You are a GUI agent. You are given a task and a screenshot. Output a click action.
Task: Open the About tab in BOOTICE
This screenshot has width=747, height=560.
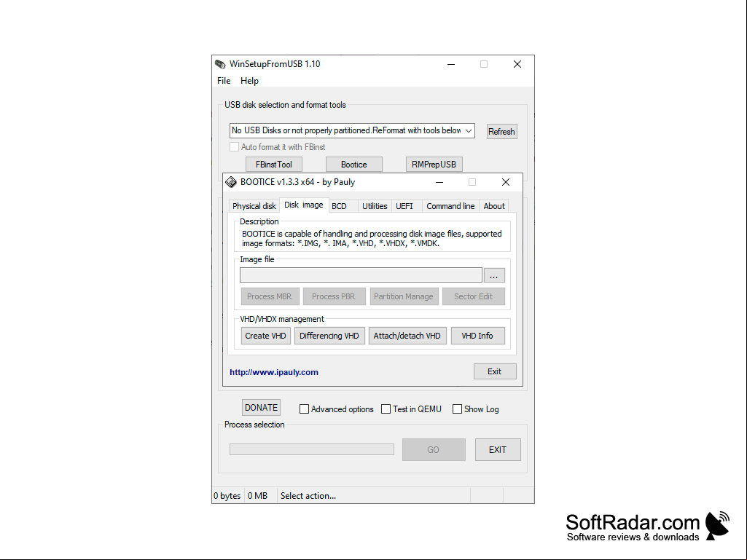click(494, 206)
